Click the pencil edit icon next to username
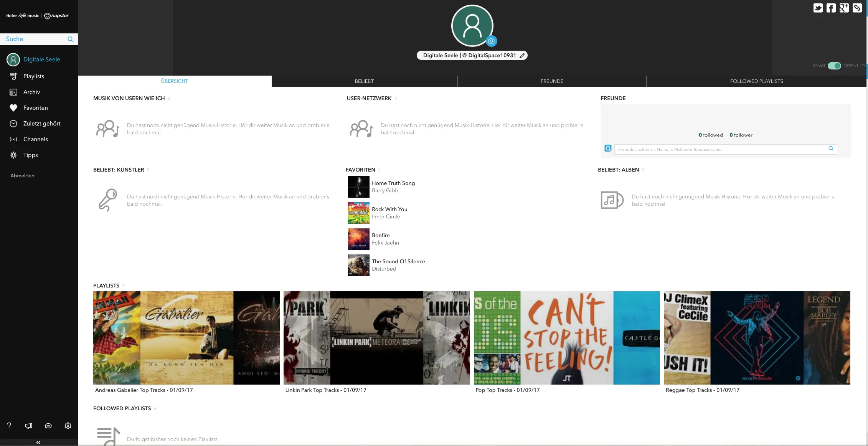 522,56
